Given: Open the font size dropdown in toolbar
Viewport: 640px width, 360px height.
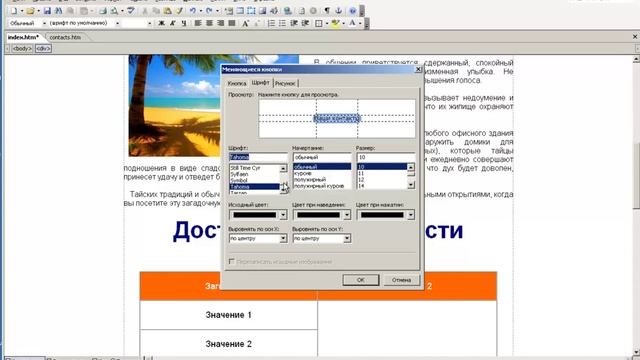Looking at the screenshot, I should pos(149,23).
